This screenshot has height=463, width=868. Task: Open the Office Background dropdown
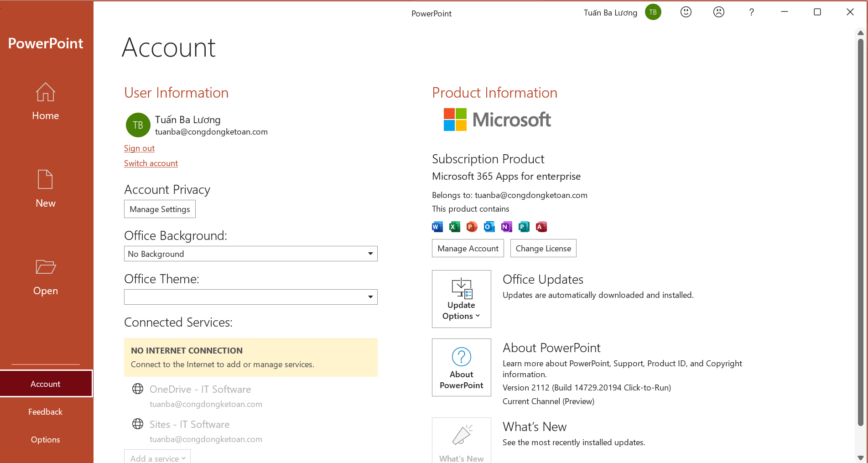[251, 254]
